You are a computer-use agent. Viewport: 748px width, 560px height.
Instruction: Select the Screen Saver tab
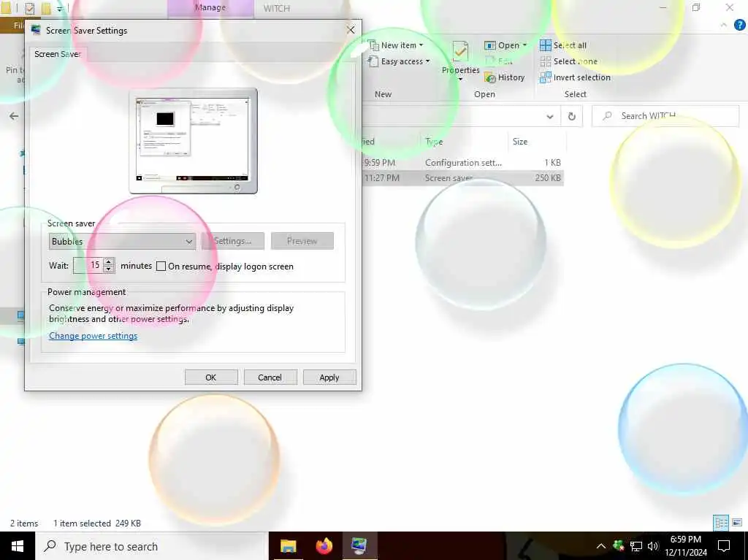pyautogui.click(x=57, y=54)
